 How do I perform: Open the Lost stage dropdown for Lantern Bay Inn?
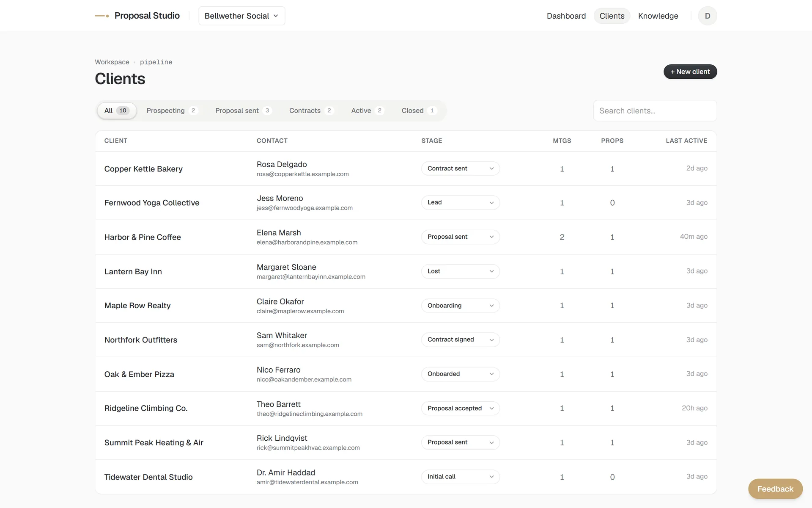460,271
